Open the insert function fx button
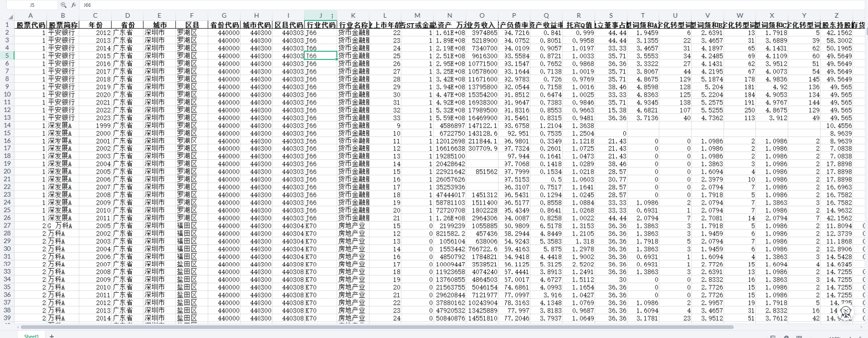 (74, 5)
